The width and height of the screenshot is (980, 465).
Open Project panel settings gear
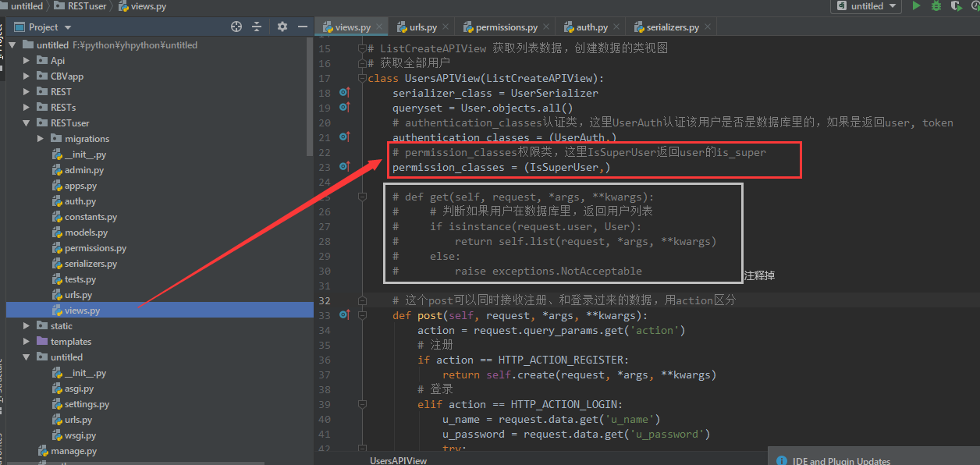[x=282, y=27]
